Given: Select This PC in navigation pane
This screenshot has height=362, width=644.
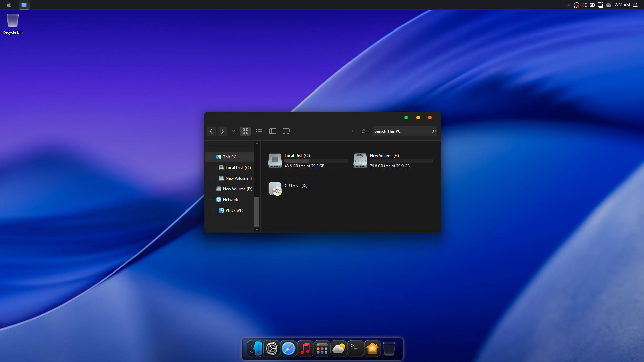Looking at the screenshot, I should tap(229, 157).
